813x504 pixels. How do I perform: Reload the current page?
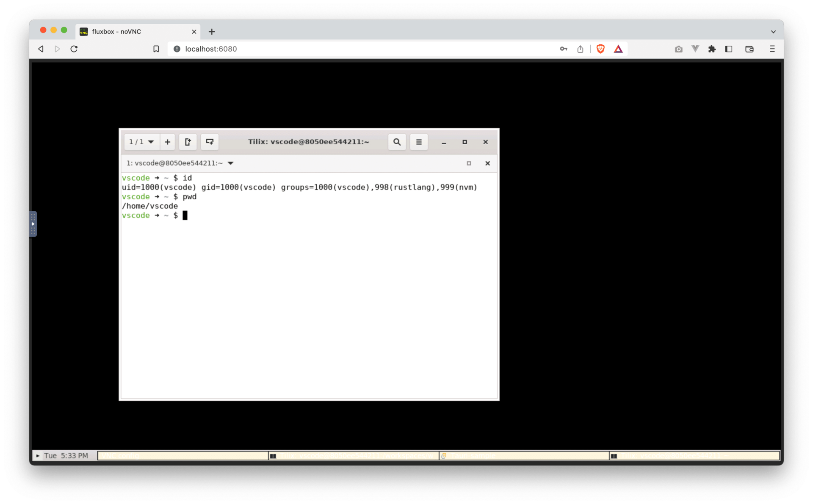74,49
